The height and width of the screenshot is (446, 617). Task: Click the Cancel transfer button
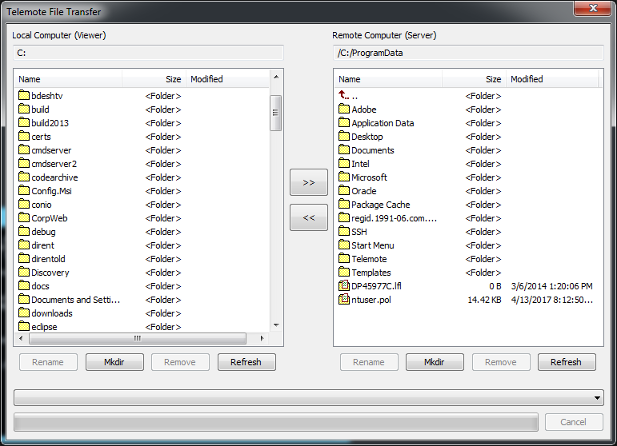[x=574, y=422]
